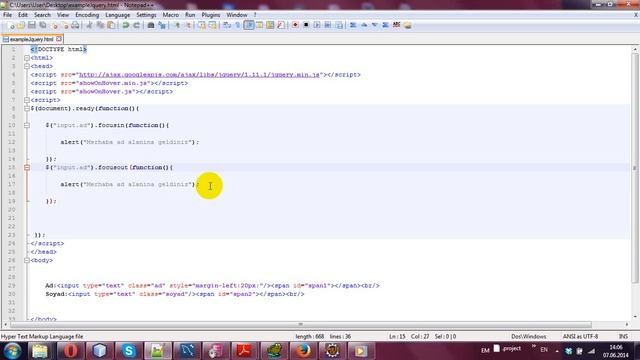This screenshot has height=360, width=640.
Task: Toggle INS insert mode in status bar
Action: tap(623, 337)
